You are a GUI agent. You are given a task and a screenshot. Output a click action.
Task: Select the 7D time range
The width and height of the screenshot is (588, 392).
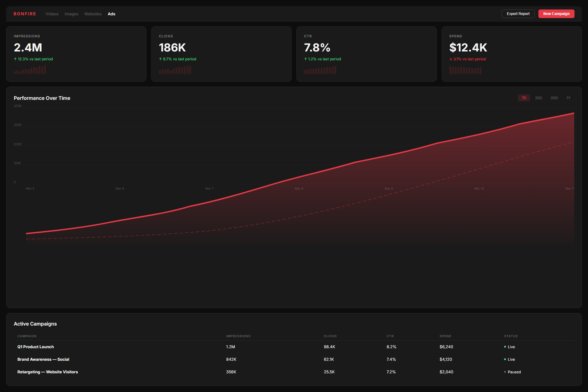524,98
